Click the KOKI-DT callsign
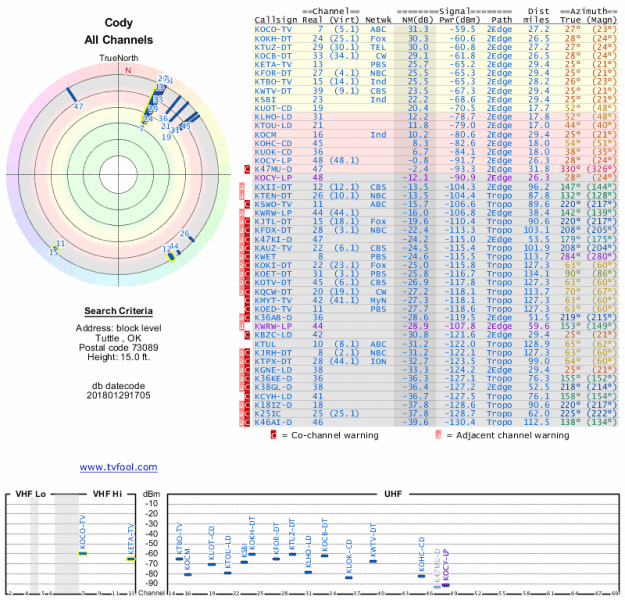This screenshot has height=600, width=625. 273,266
